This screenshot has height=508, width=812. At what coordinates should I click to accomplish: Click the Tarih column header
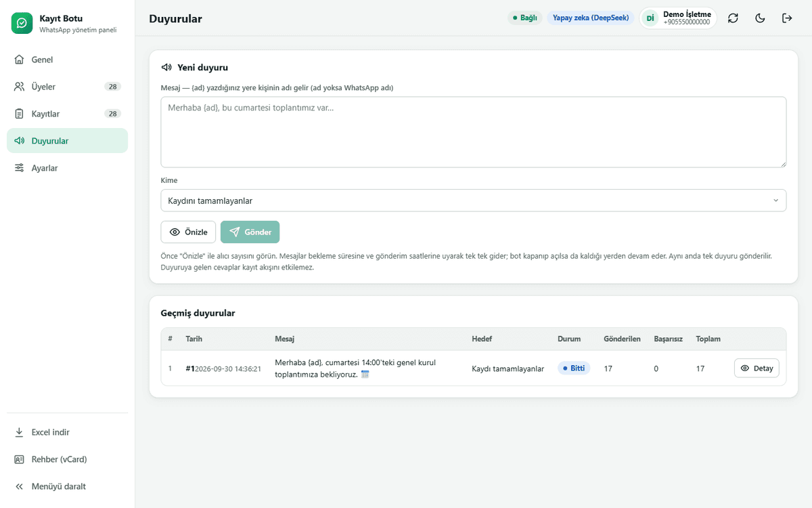pyautogui.click(x=194, y=339)
